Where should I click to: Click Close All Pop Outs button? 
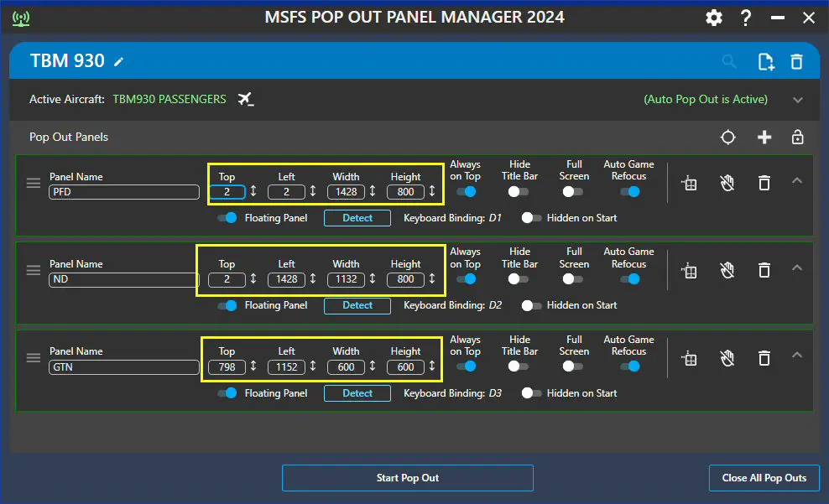click(x=764, y=478)
